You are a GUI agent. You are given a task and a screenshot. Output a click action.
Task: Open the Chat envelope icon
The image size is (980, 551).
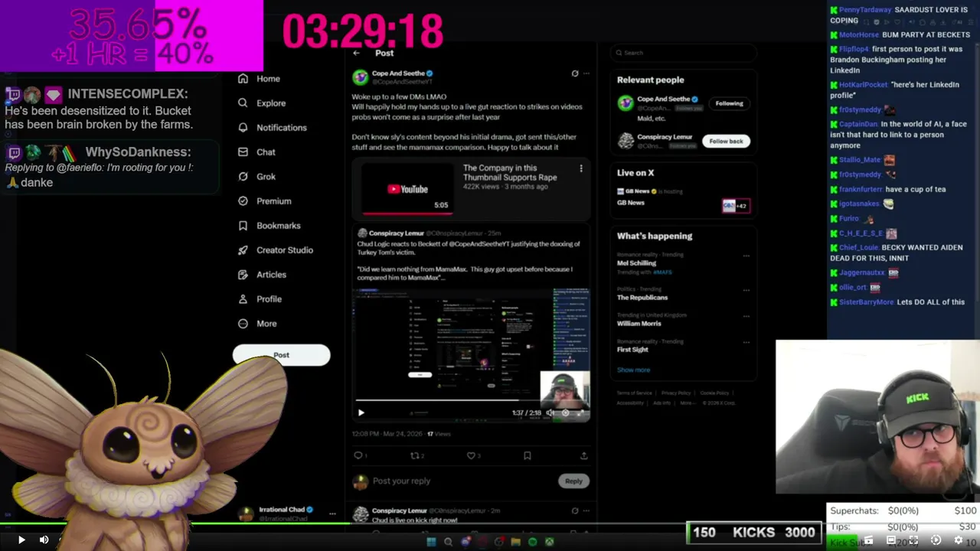click(243, 152)
